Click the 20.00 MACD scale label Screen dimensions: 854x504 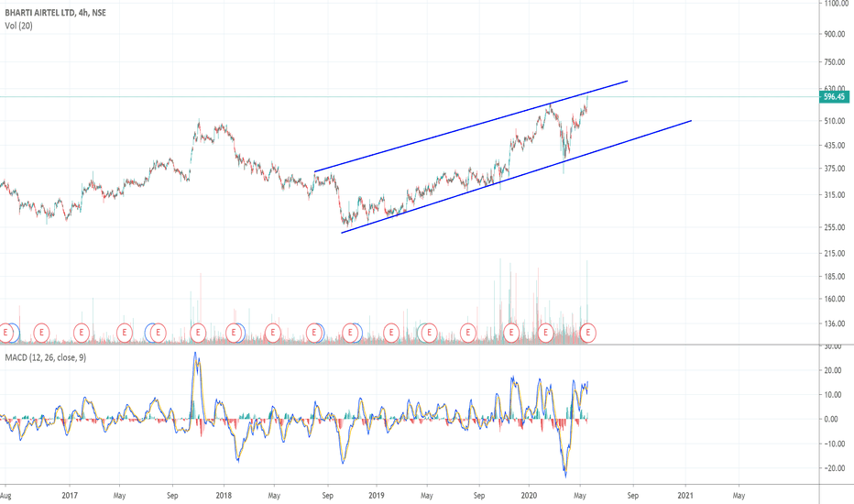pyautogui.click(x=833, y=370)
